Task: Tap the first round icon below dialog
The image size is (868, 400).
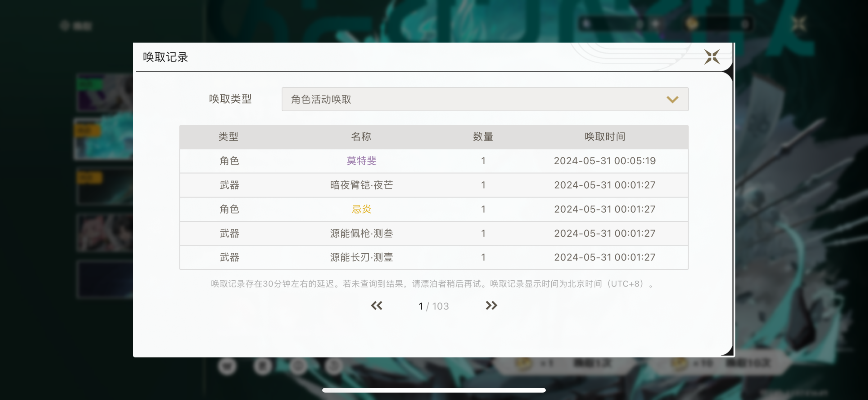Action: [227, 366]
